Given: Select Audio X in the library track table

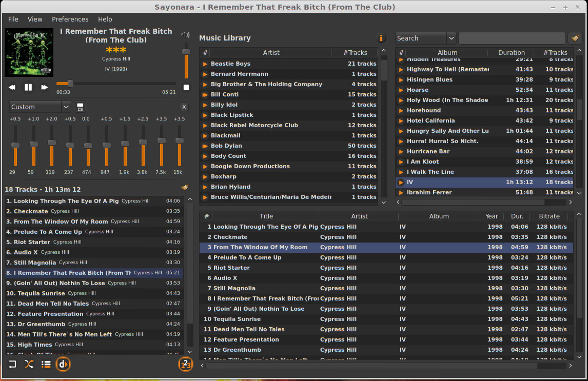Looking at the screenshot, I should click(x=386, y=278).
